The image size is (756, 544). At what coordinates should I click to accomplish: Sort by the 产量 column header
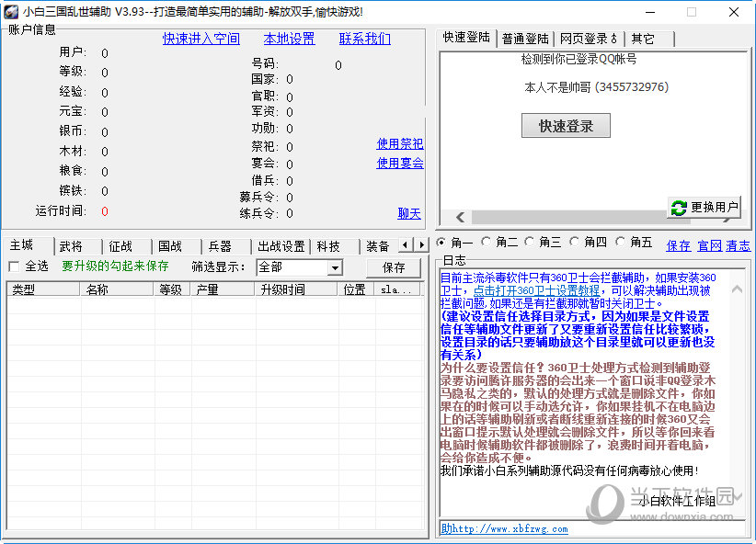pos(223,289)
